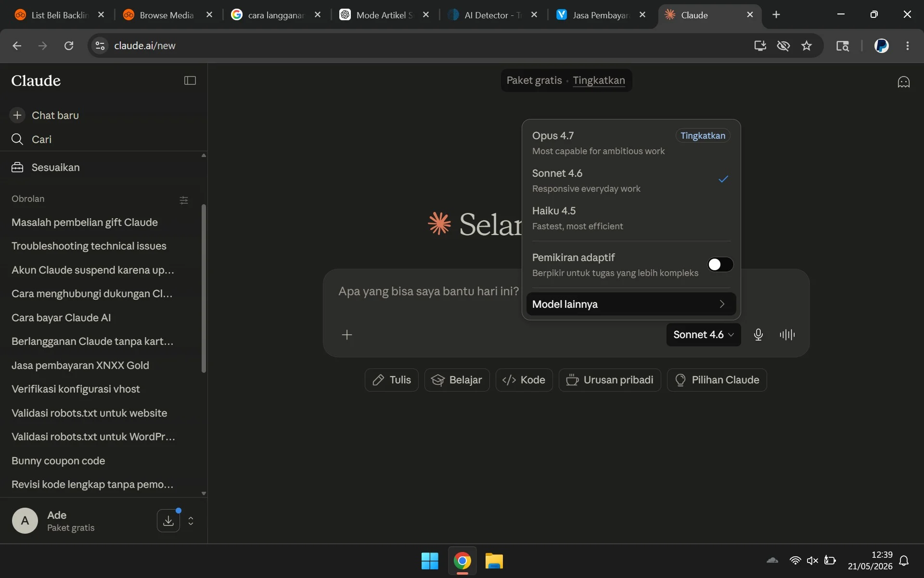Switch to List Beli Backlink tab
924x578 pixels.
60,15
